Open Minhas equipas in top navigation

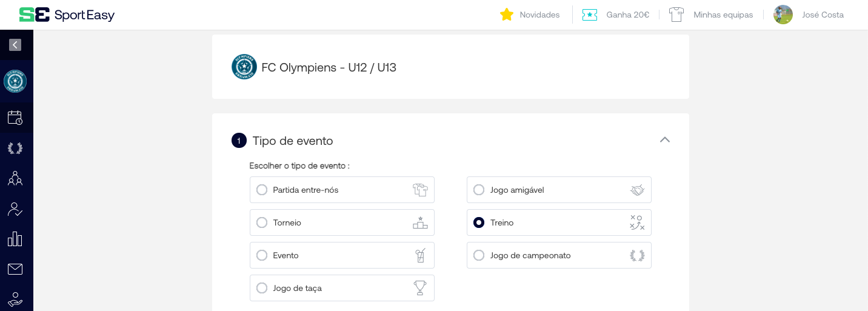[711, 15]
